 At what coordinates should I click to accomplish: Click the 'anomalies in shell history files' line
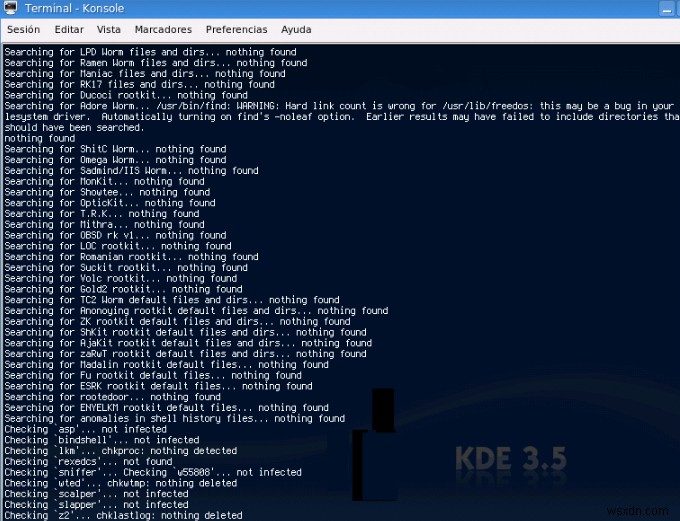[175, 419]
